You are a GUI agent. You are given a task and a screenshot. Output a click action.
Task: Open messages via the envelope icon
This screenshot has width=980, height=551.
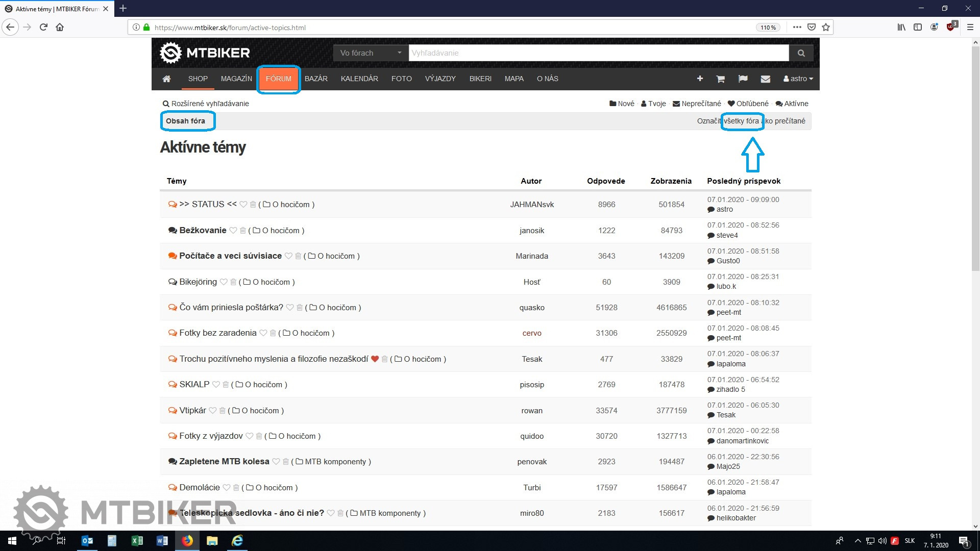[x=765, y=79]
